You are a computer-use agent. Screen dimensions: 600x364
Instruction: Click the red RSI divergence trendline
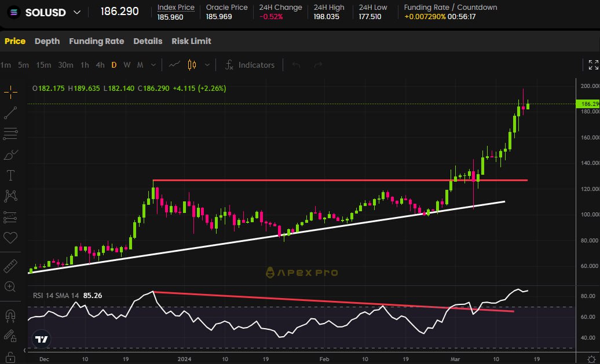click(x=334, y=302)
